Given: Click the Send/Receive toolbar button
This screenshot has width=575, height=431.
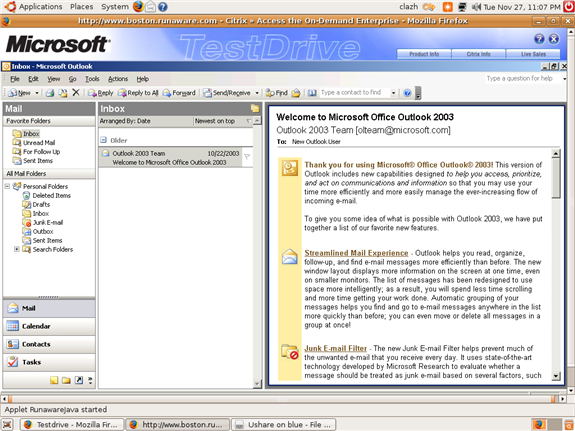Looking at the screenshot, I should coord(227,93).
